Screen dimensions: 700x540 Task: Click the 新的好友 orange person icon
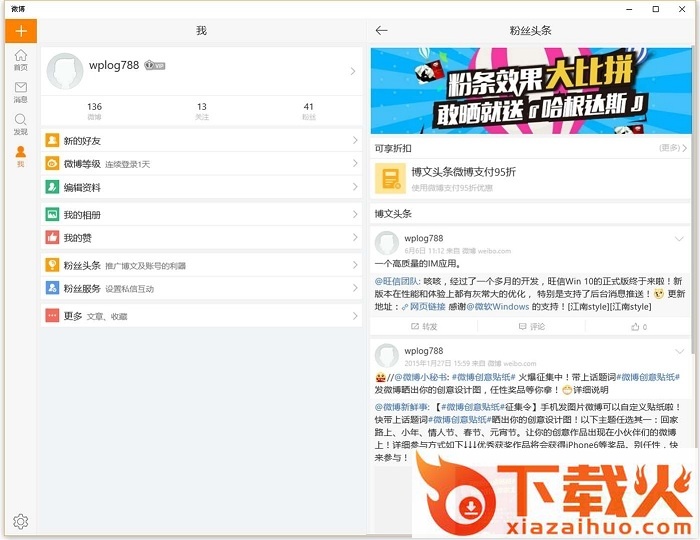[x=52, y=141]
